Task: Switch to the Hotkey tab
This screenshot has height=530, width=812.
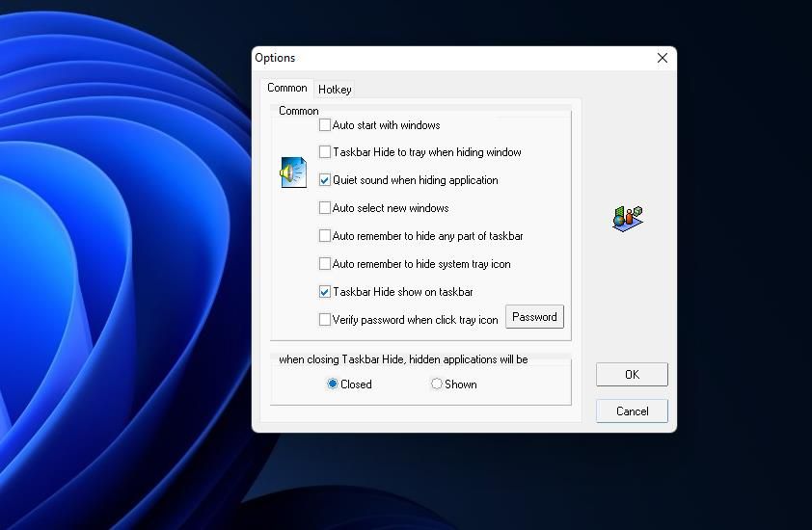Action: click(x=335, y=90)
